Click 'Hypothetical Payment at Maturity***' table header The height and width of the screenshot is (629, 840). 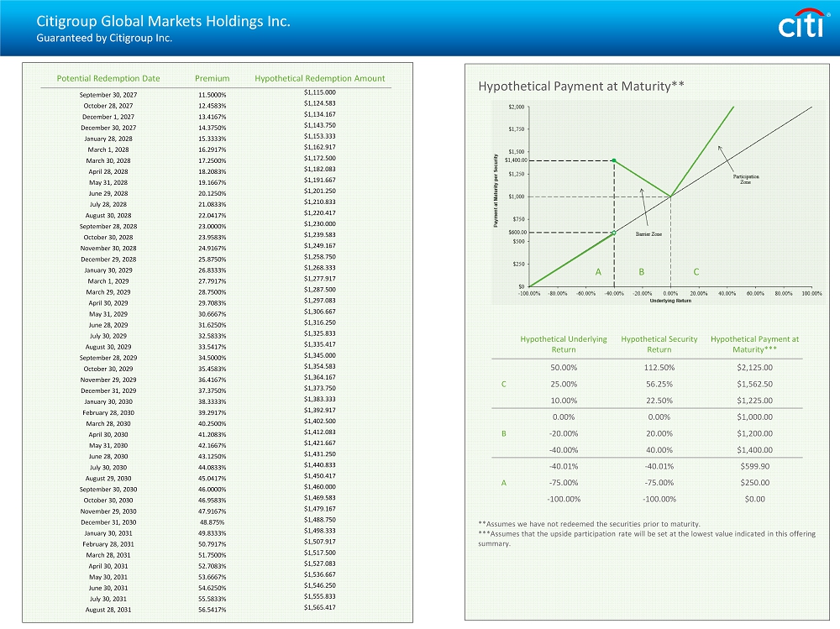point(754,344)
